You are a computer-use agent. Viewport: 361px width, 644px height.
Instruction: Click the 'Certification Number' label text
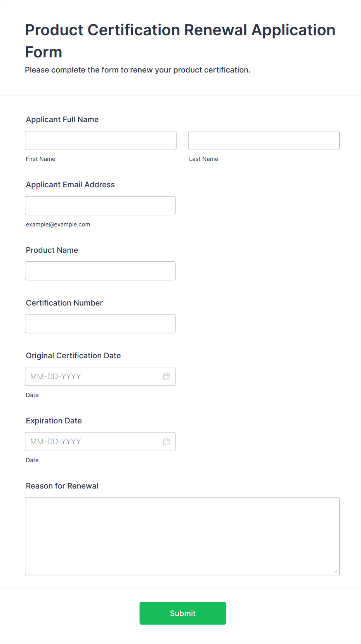(x=64, y=303)
